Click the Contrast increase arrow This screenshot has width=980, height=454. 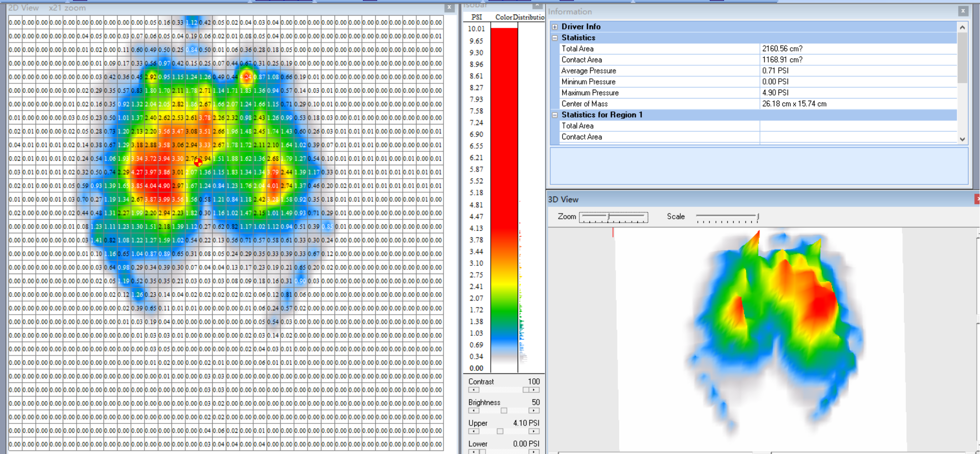click(x=535, y=390)
